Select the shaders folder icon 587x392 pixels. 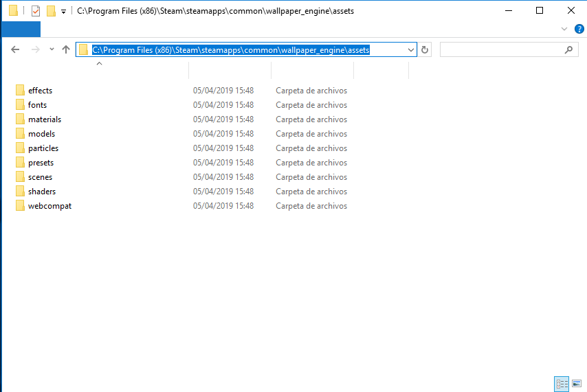click(x=20, y=191)
